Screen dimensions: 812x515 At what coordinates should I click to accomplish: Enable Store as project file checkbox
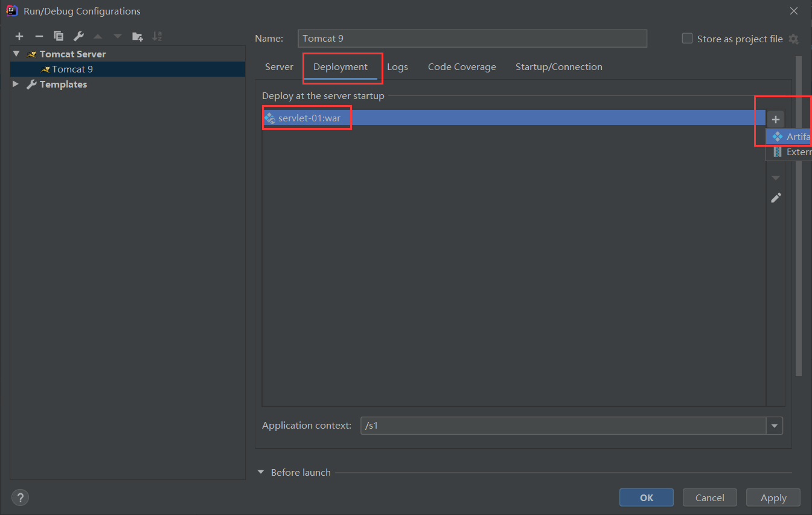(687, 38)
